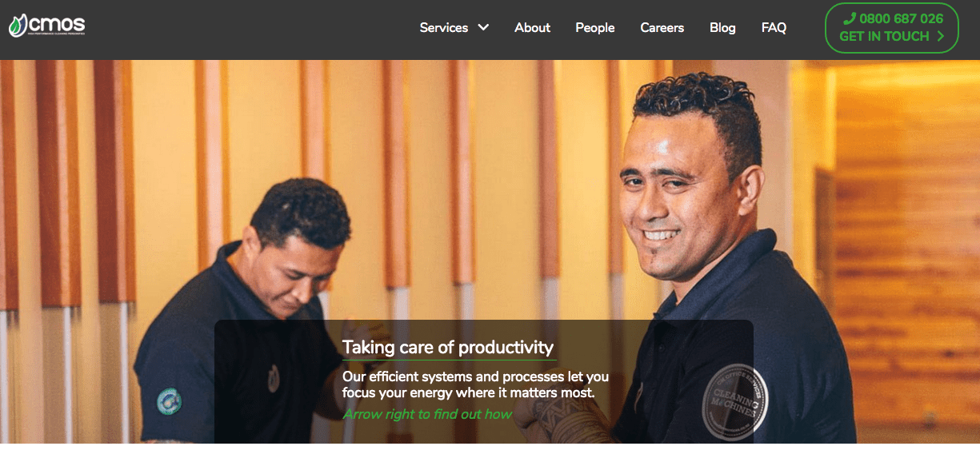Visit the FAQ page
Viewport: 980px width, 466px height.
pos(774,27)
